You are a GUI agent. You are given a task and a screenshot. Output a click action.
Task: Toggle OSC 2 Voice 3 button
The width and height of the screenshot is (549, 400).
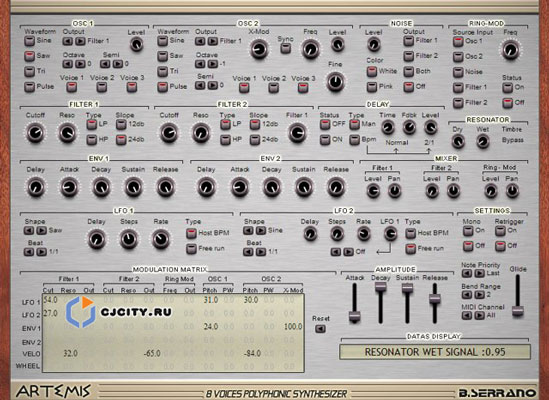click(303, 87)
